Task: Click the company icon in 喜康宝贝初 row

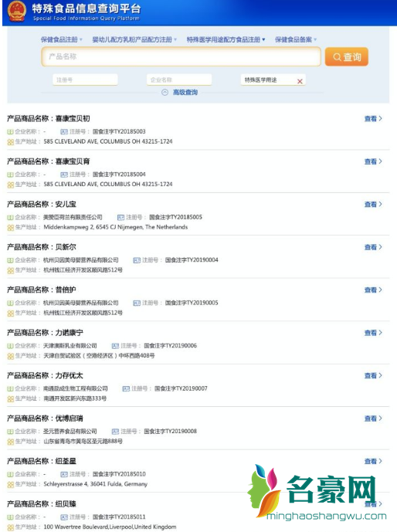Action: click(x=10, y=131)
